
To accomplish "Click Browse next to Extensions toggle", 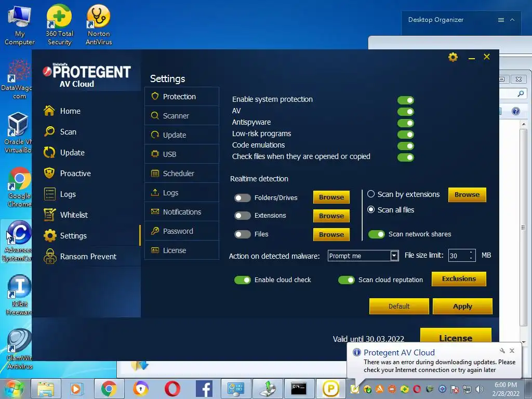I will click(x=331, y=216).
